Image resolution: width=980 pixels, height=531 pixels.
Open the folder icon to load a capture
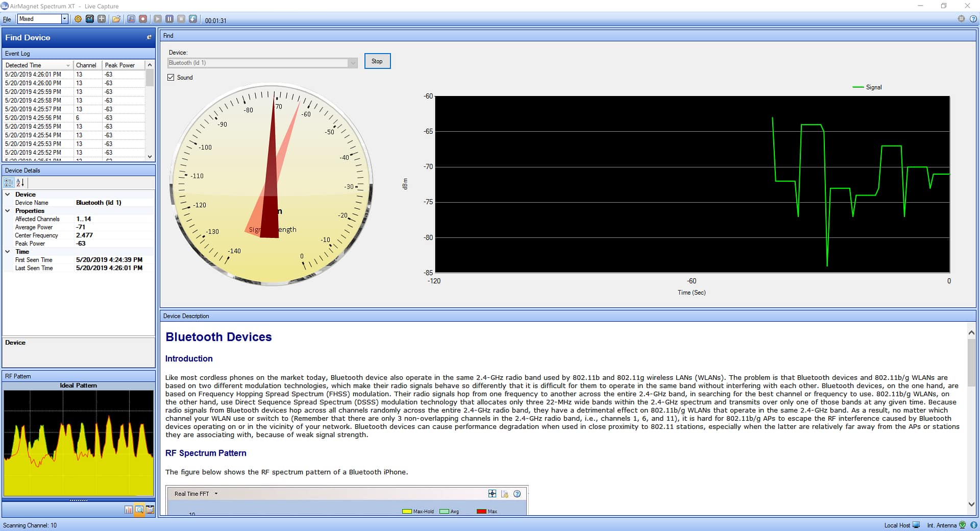tap(116, 19)
